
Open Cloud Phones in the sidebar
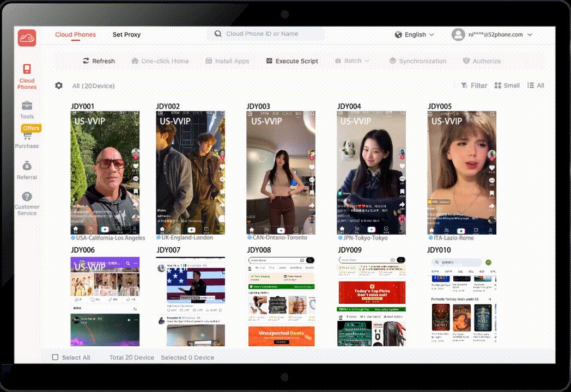coord(27,77)
